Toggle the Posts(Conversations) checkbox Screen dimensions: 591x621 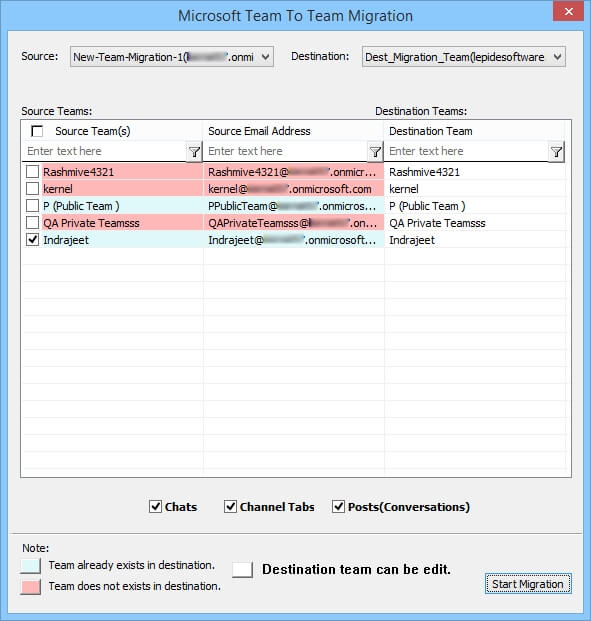[338, 507]
